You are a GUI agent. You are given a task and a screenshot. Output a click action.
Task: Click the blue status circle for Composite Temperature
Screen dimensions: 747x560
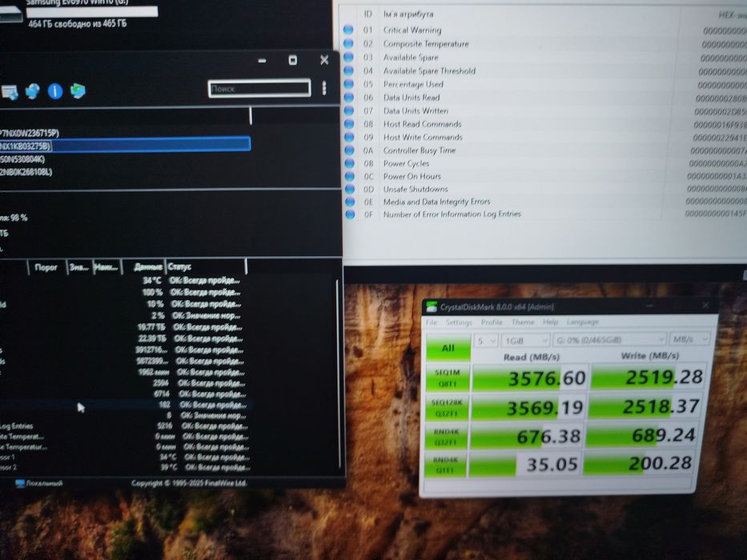click(x=348, y=43)
